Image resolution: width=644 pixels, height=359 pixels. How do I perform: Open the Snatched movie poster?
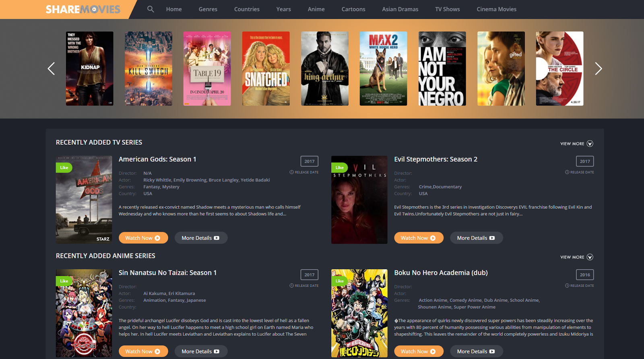tap(266, 68)
